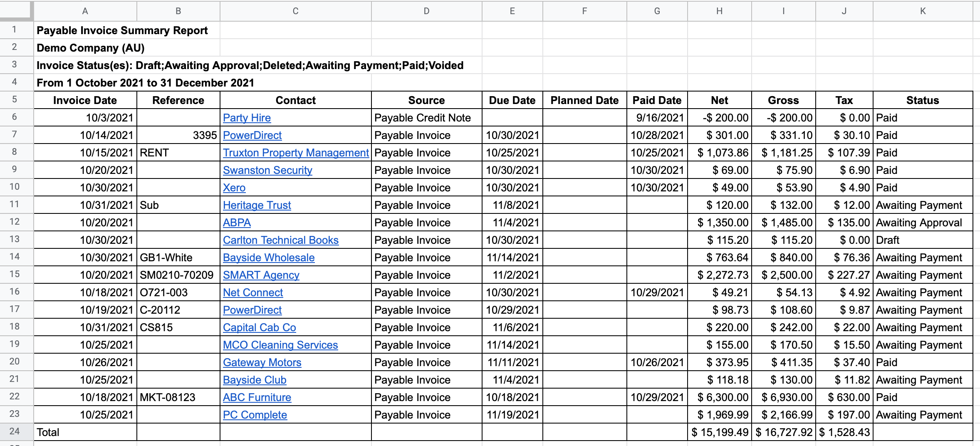Open the Heritage Trust link

(x=257, y=205)
